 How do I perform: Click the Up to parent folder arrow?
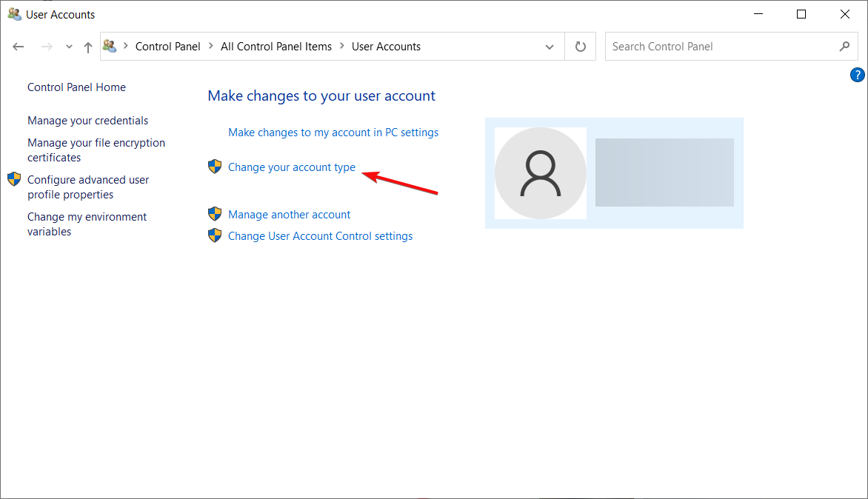click(88, 47)
